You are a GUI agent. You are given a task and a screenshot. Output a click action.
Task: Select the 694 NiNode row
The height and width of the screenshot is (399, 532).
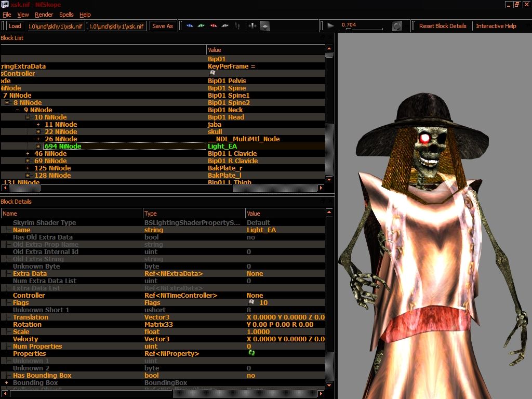pos(163,146)
